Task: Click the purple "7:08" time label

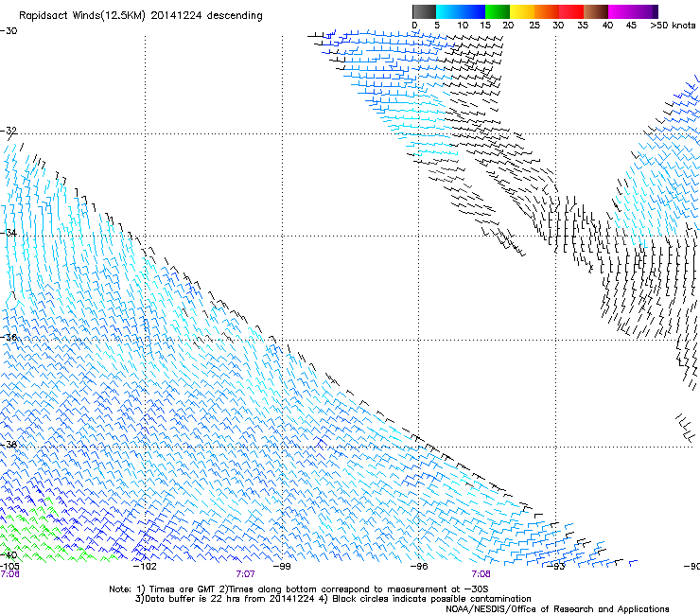Action: (x=481, y=574)
